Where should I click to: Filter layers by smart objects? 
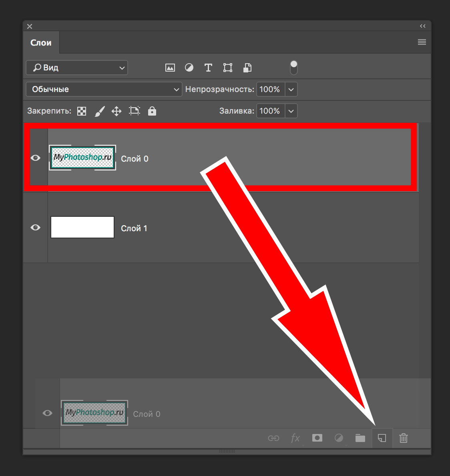click(x=247, y=68)
